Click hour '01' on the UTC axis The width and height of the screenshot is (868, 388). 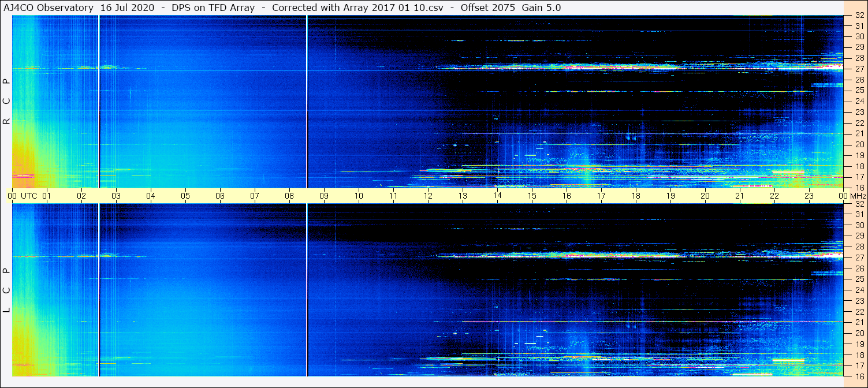(47, 196)
